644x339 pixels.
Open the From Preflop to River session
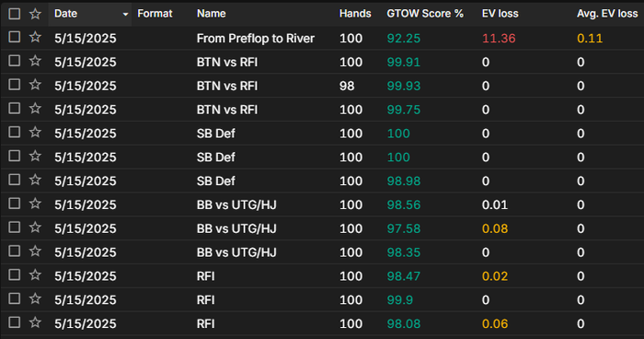[256, 39]
